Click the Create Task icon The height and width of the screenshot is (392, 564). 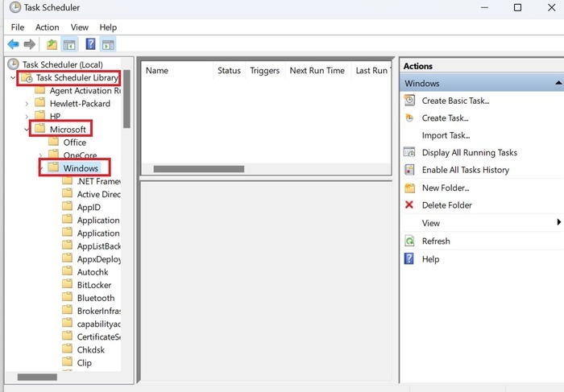(x=409, y=118)
